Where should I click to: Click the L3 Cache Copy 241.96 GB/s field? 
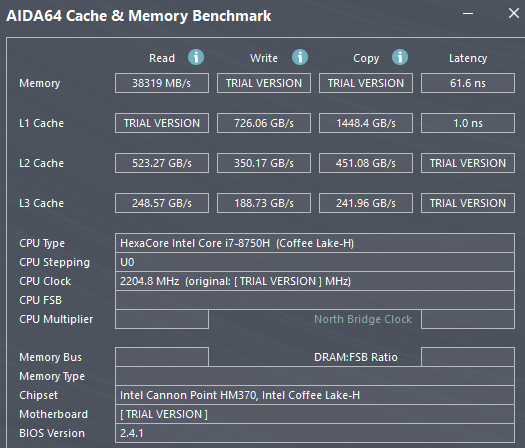click(366, 203)
